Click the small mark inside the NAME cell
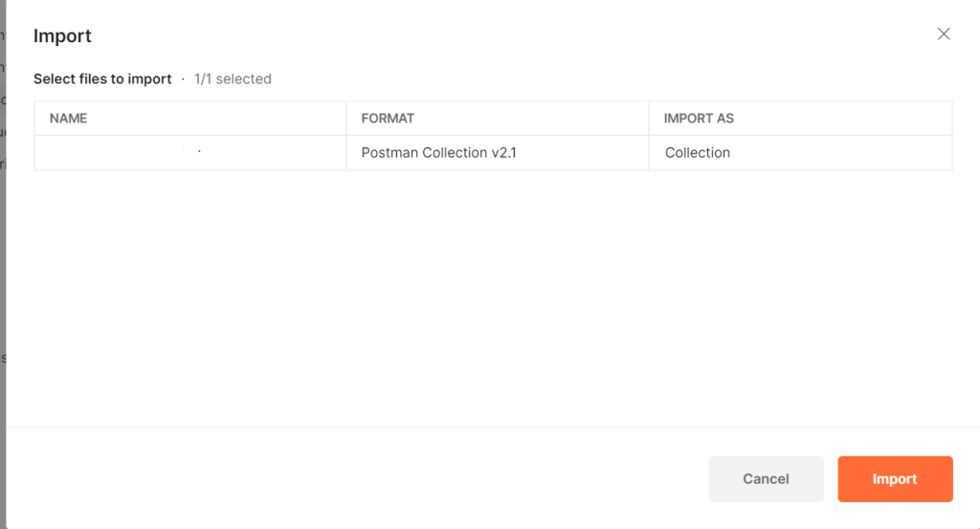 198,151
